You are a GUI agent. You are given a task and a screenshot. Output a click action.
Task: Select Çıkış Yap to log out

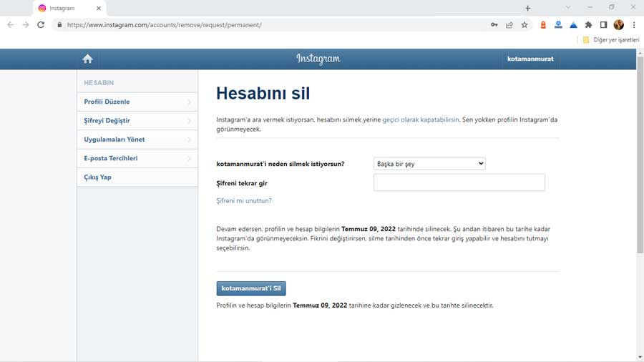(x=137, y=177)
